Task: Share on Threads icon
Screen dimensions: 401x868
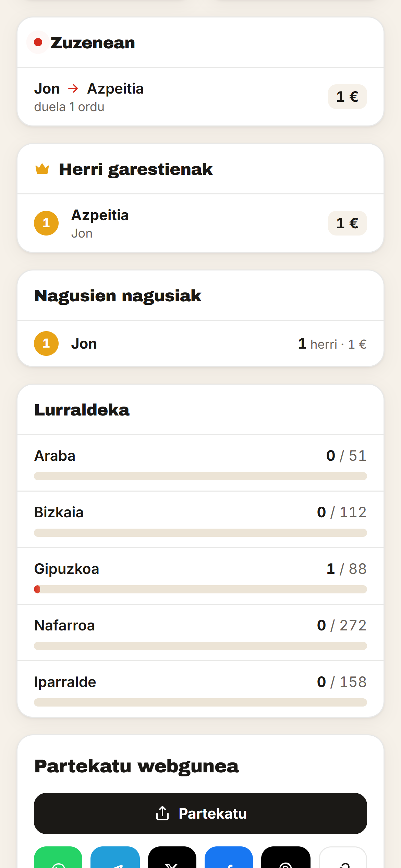Action: [286, 857]
